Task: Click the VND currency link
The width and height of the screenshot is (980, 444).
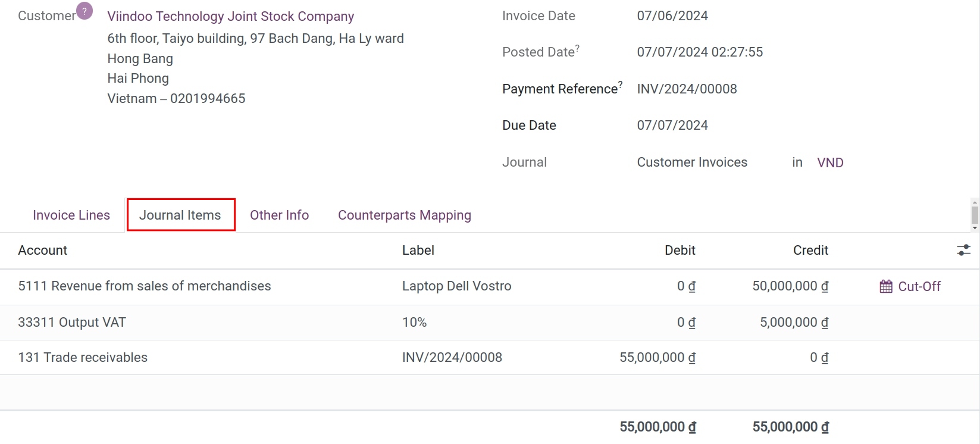Action: (830, 162)
